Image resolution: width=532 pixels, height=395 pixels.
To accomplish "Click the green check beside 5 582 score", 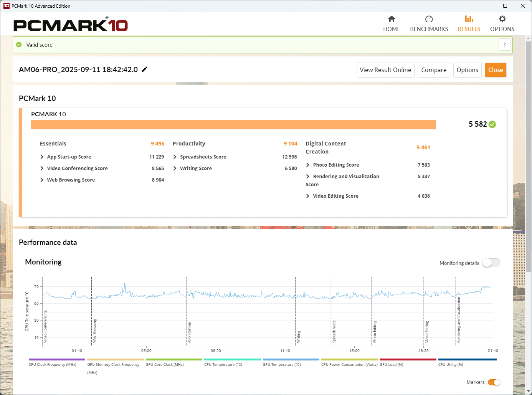I will (492, 124).
